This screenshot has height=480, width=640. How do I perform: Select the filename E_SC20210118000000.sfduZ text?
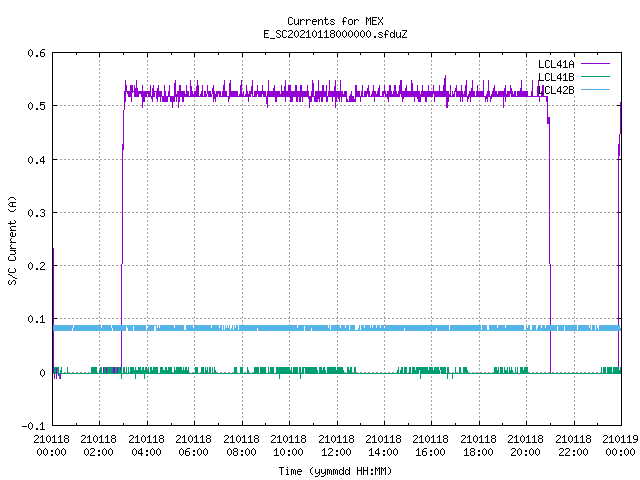coord(335,34)
